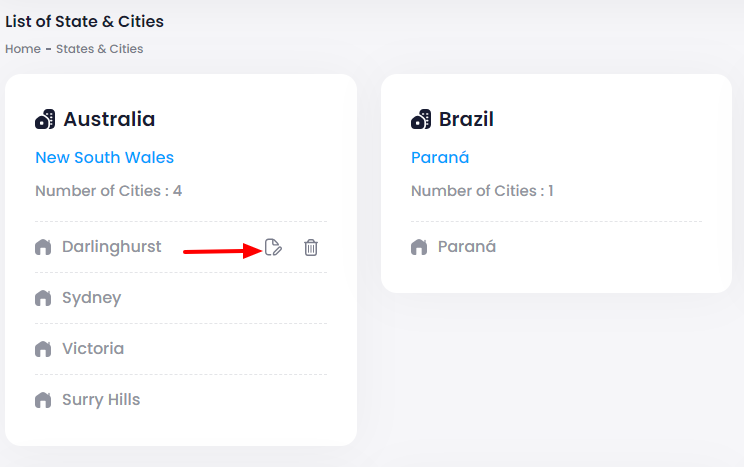The image size is (744, 467).
Task: Go to Home in the breadcrumb
Action: click(23, 48)
